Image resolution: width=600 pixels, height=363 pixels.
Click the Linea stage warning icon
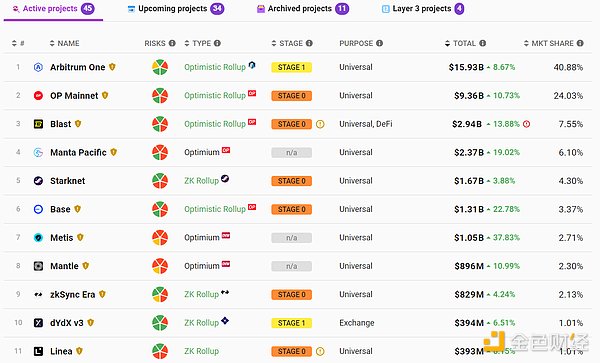pos(320,351)
